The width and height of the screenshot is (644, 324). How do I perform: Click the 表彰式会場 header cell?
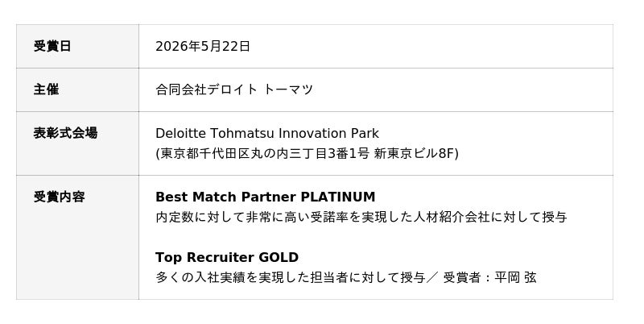[77, 143]
